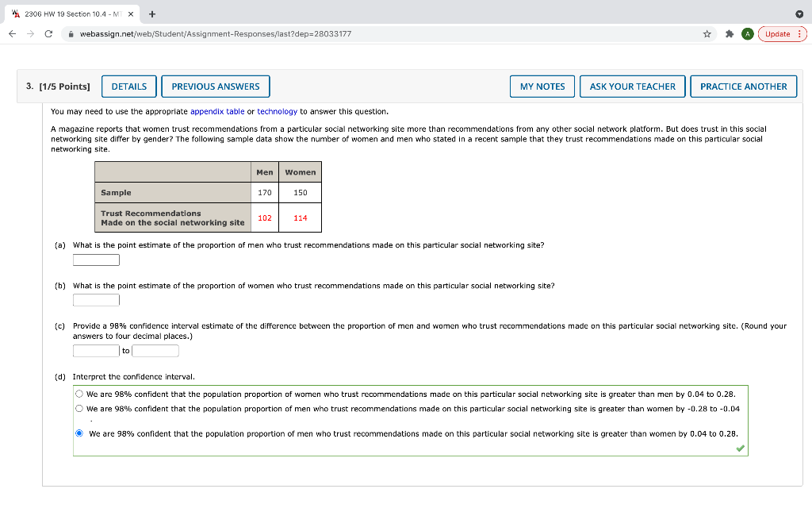
Task: Open question DETAILS
Action: click(x=129, y=87)
